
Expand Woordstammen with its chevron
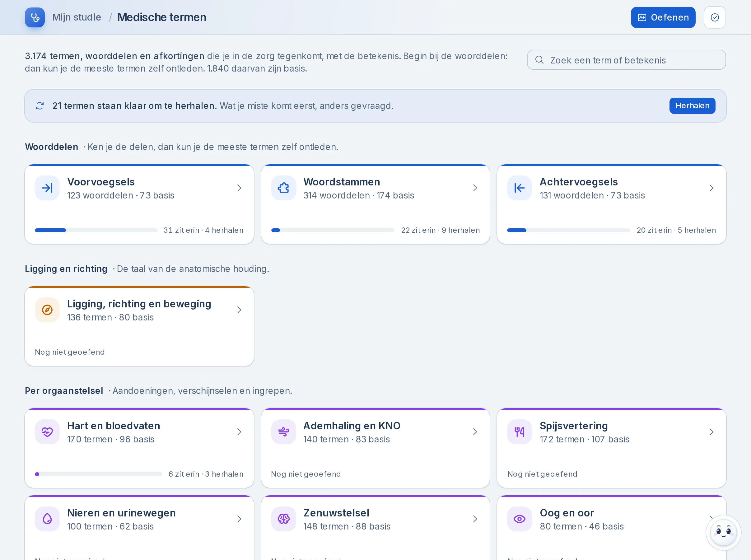click(x=475, y=188)
